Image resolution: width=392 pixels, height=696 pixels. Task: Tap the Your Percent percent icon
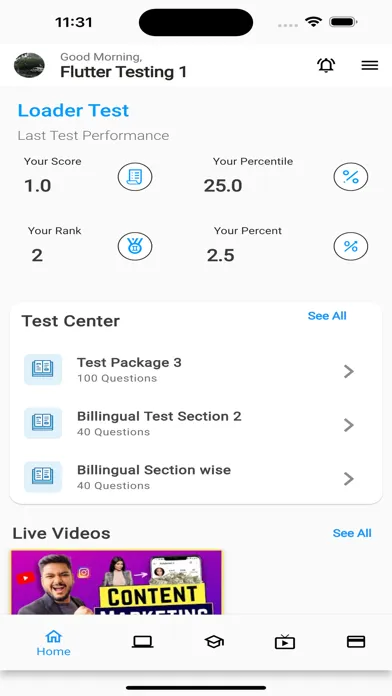click(351, 246)
